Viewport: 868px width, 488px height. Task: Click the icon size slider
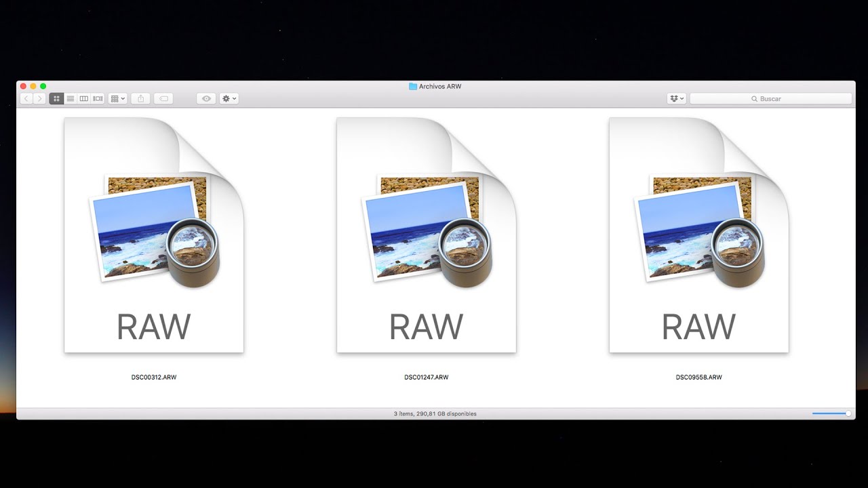831,413
